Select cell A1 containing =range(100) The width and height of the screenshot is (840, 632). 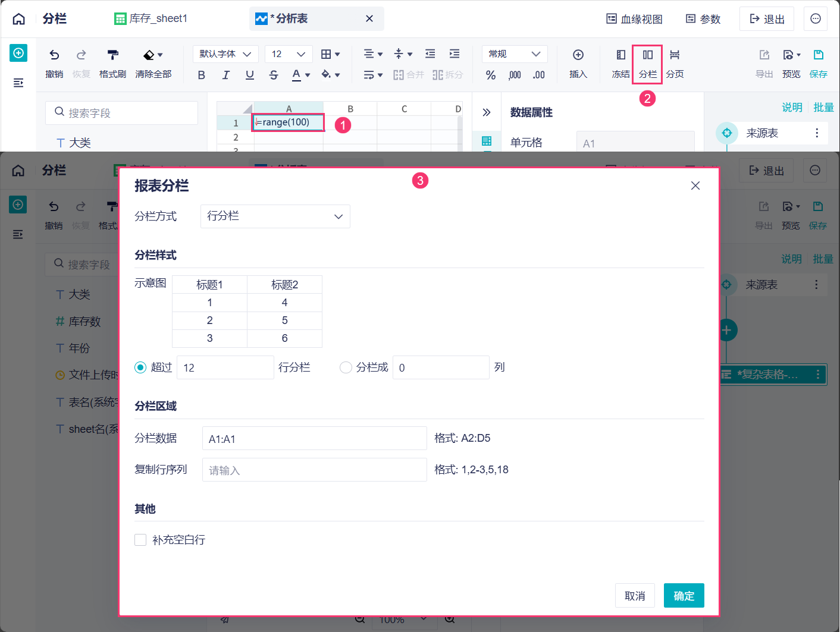pos(289,122)
